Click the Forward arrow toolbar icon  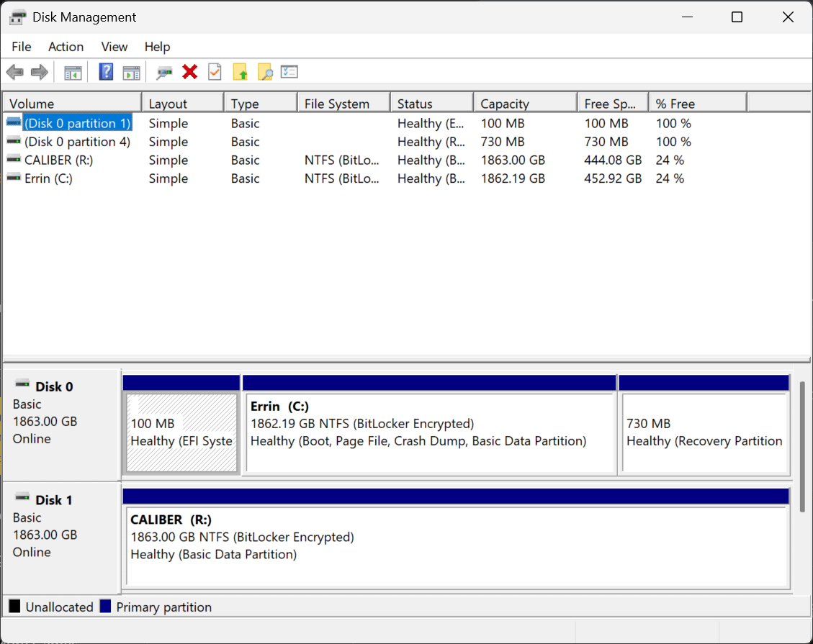(40, 72)
